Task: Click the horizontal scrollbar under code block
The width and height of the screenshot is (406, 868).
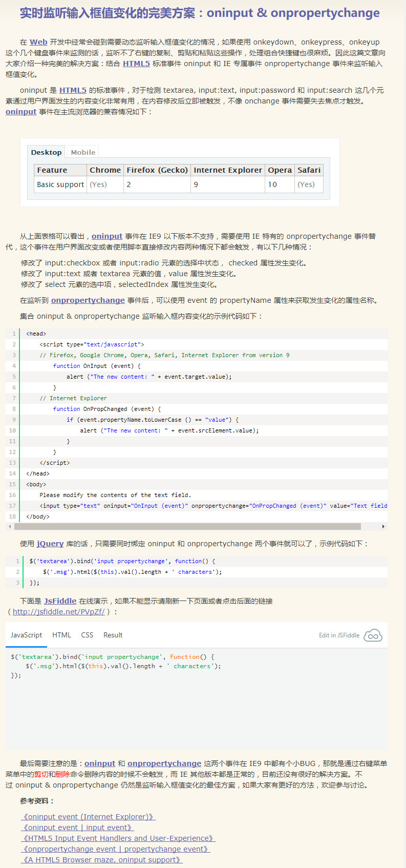Action: (x=187, y=526)
